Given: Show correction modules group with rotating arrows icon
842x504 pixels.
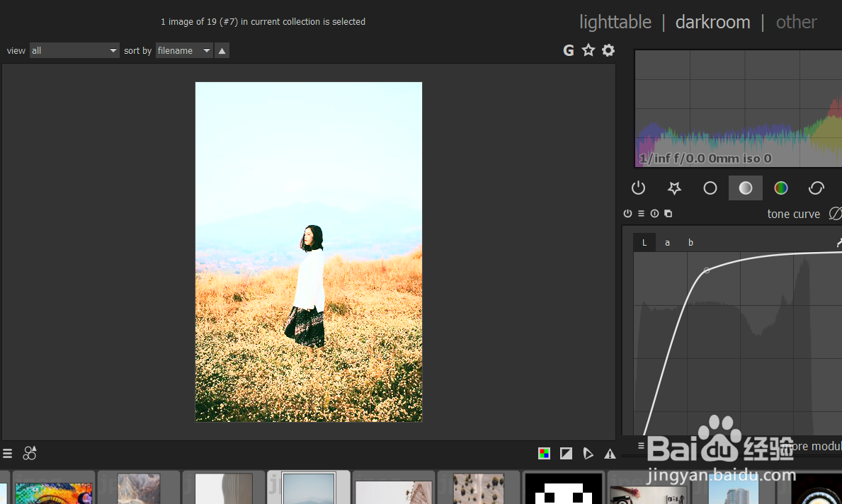Looking at the screenshot, I should (x=817, y=188).
